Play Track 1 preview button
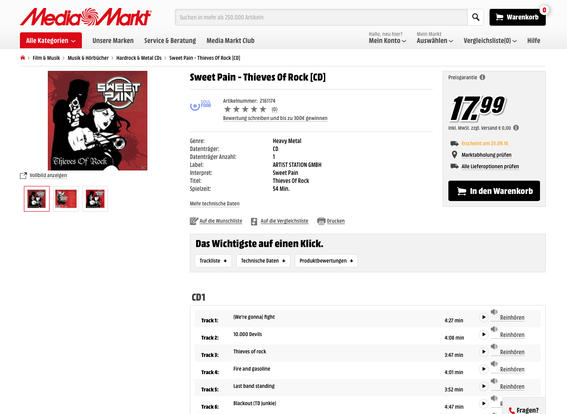 483,317
